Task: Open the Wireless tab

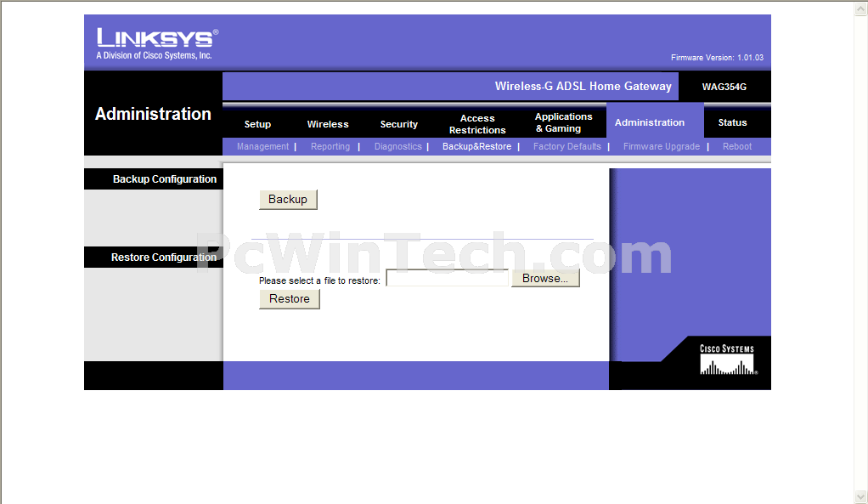Action: (328, 124)
